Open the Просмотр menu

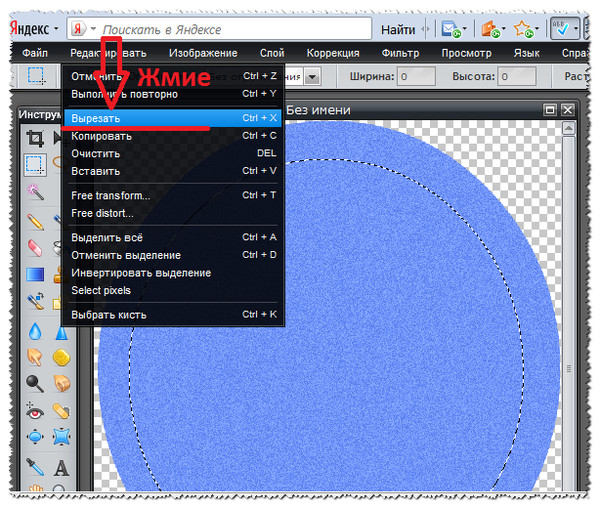pyautogui.click(x=466, y=53)
